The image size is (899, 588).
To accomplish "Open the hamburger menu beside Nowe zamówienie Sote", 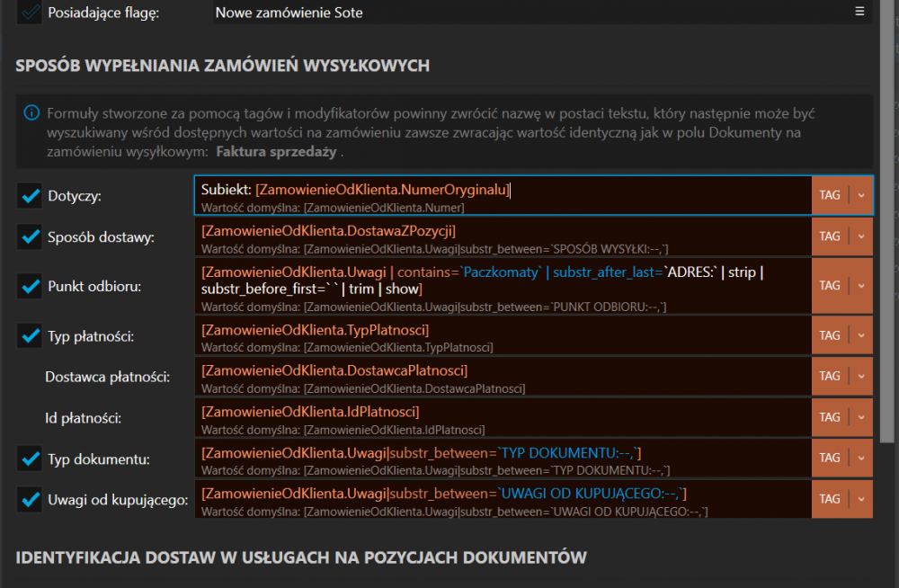I will pyautogui.click(x=859, y=12).
